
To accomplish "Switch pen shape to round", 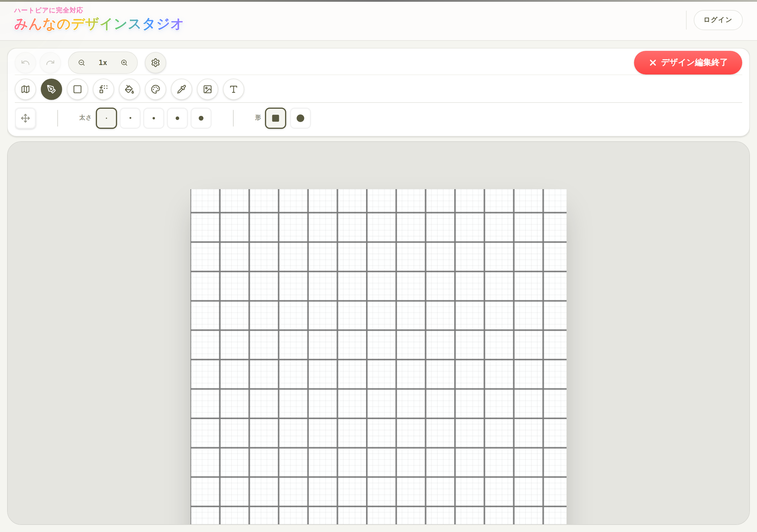I will pyautogui.click(x=300, y=118).
